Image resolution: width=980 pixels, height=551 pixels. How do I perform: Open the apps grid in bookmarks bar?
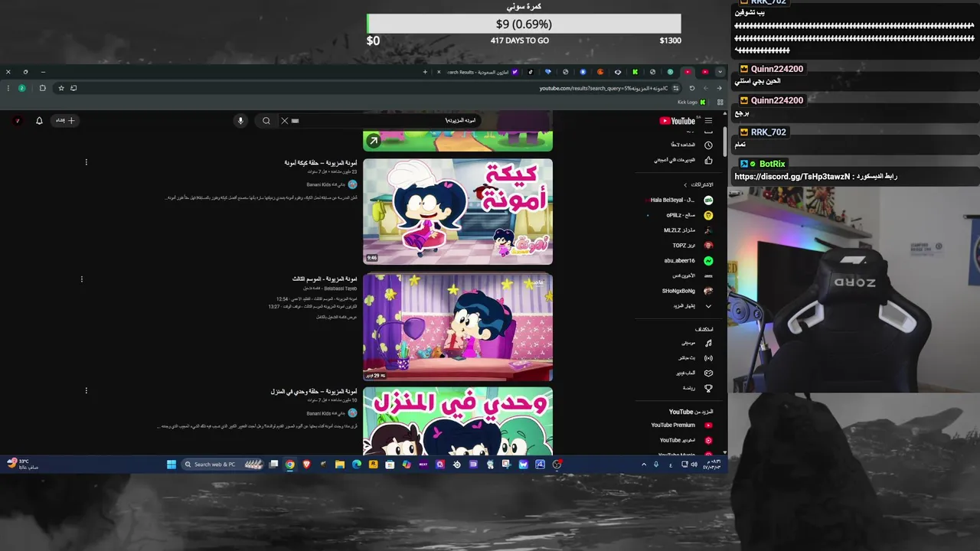(x=720, y=102)
